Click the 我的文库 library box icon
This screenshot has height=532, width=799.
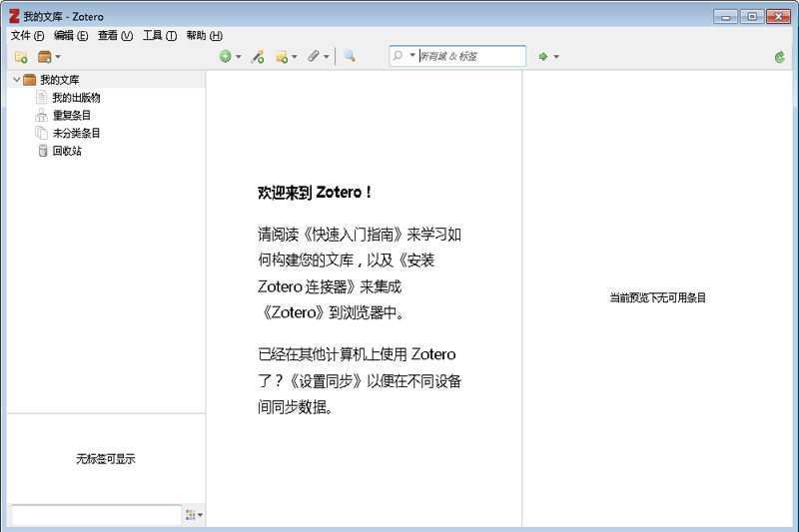[x=30, y=80]
